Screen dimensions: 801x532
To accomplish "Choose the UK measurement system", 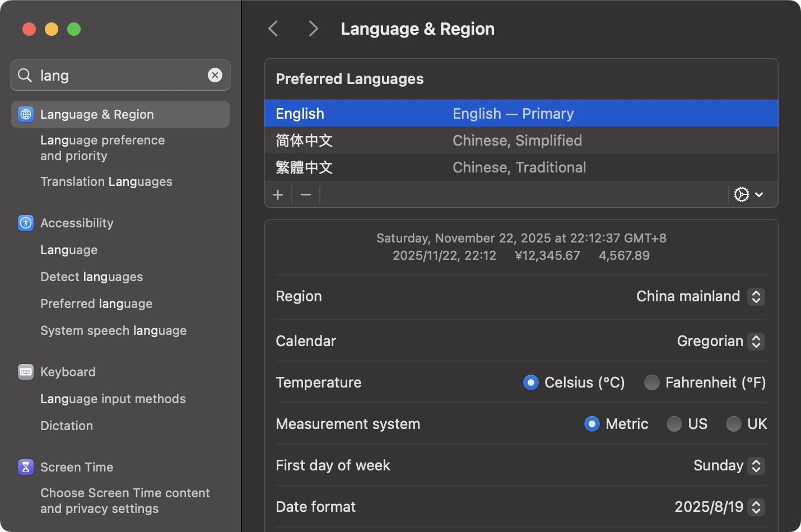I will point(734,424).
